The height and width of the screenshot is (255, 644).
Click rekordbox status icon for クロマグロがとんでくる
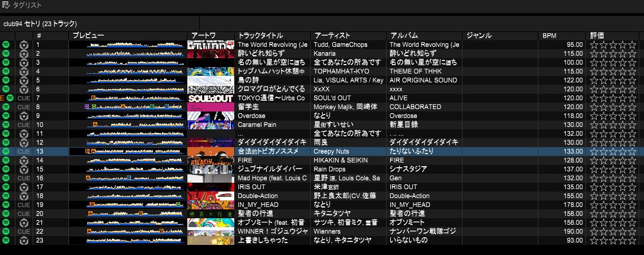pos(24,89)
